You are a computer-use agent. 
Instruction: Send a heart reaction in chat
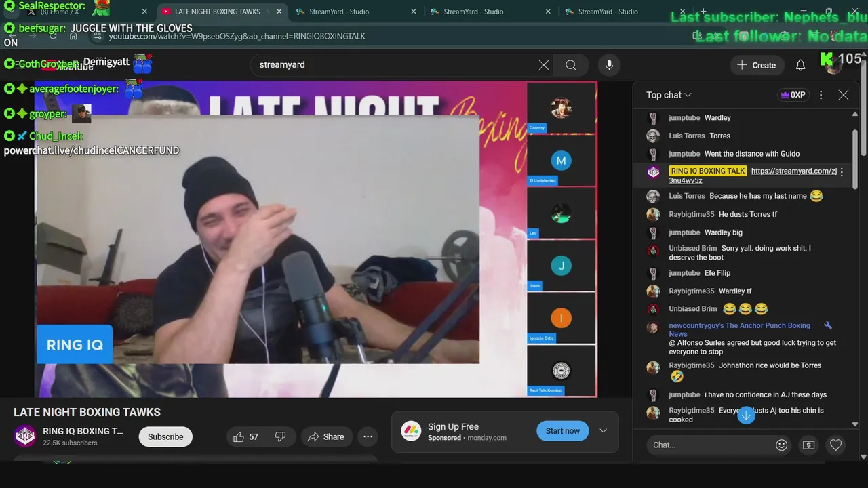(835, 445)
